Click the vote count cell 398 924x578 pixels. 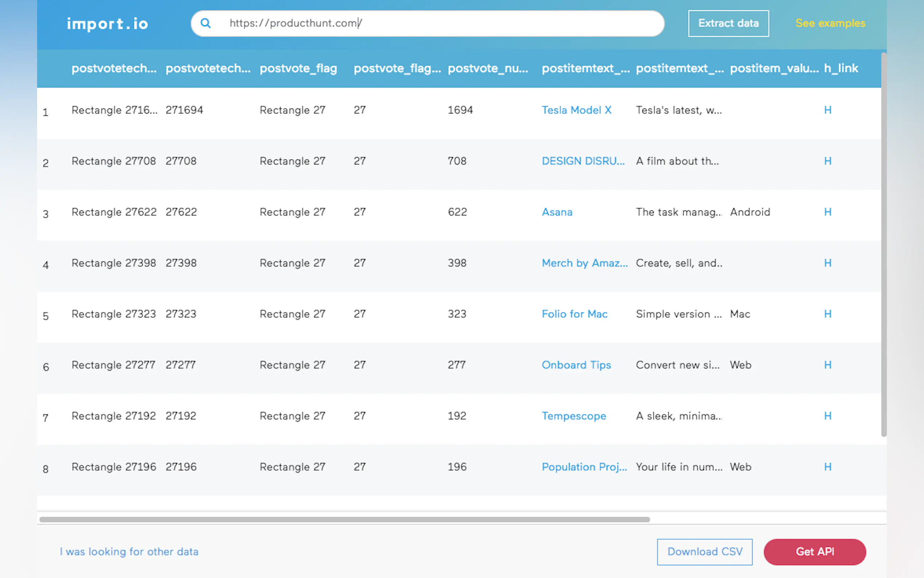point(457,263)
